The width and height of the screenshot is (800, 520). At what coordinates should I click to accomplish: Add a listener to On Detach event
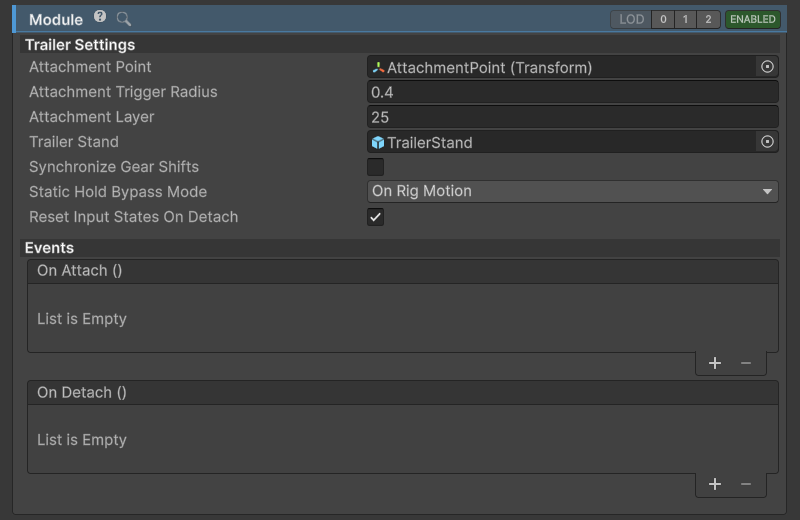pyautogui.click(x=715, y=484)
